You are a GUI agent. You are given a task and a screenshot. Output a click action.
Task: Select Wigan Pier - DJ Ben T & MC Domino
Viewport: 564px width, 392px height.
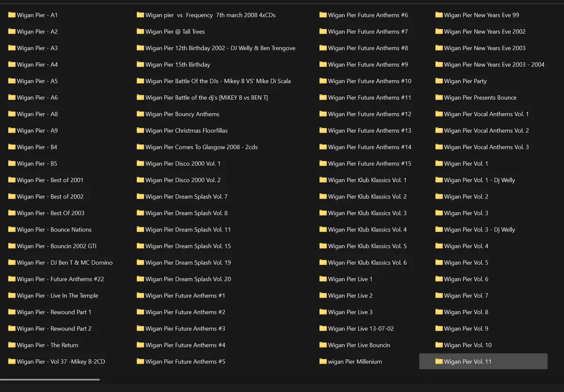[x=65, y=262]
